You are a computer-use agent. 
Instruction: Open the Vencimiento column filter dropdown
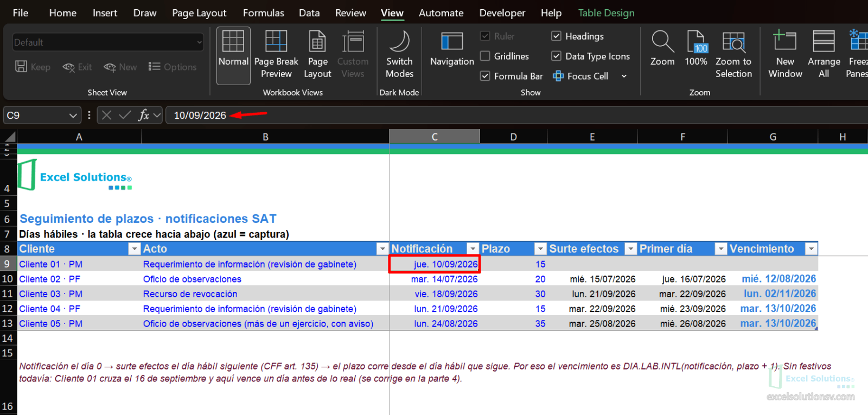(x=811, y=248)
